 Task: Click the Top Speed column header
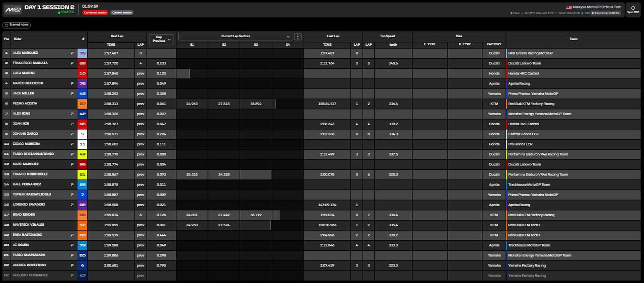coord(387,36)
